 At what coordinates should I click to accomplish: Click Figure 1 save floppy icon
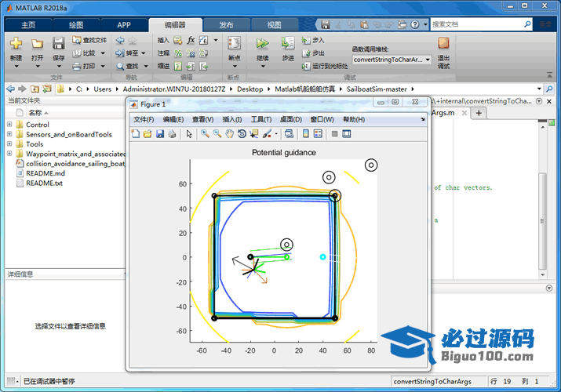(160, 134)
